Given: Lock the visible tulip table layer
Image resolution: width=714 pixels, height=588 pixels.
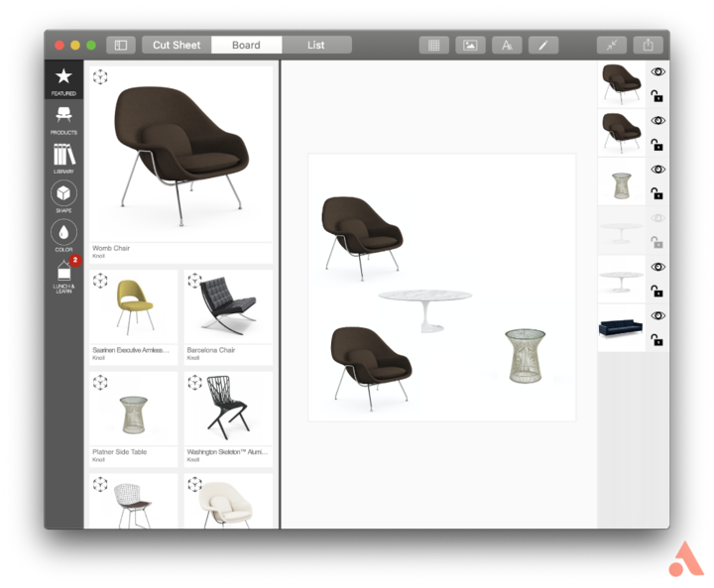Looking at the screenshot, I should 656,292.
